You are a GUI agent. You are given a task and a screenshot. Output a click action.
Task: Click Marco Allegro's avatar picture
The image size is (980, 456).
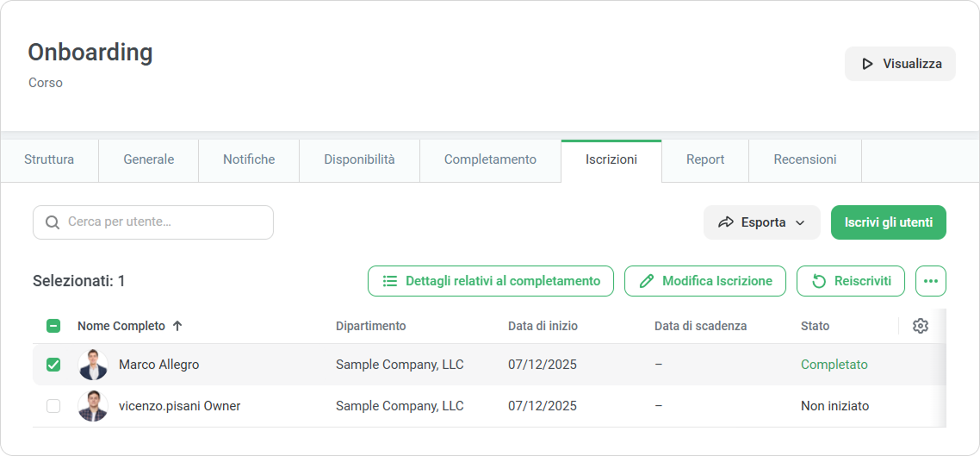tap(93, 365)
